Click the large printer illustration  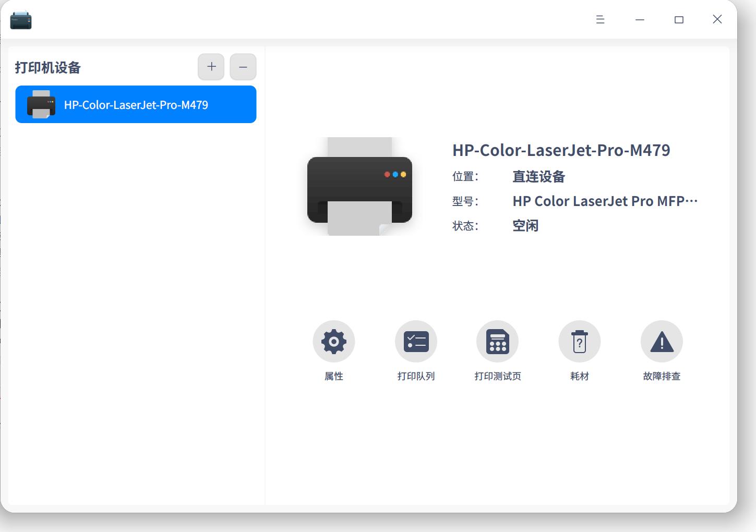[360, 186]
